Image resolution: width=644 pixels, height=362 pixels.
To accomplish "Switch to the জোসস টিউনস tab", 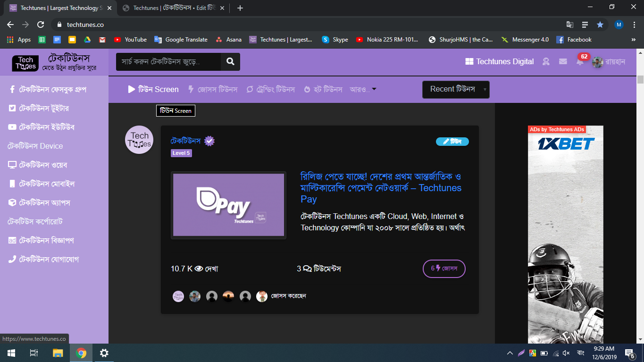I will (213, 89).
